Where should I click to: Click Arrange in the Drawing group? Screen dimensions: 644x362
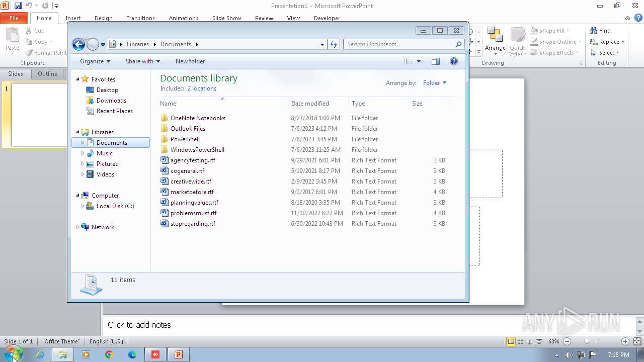[x=495, y=41]
